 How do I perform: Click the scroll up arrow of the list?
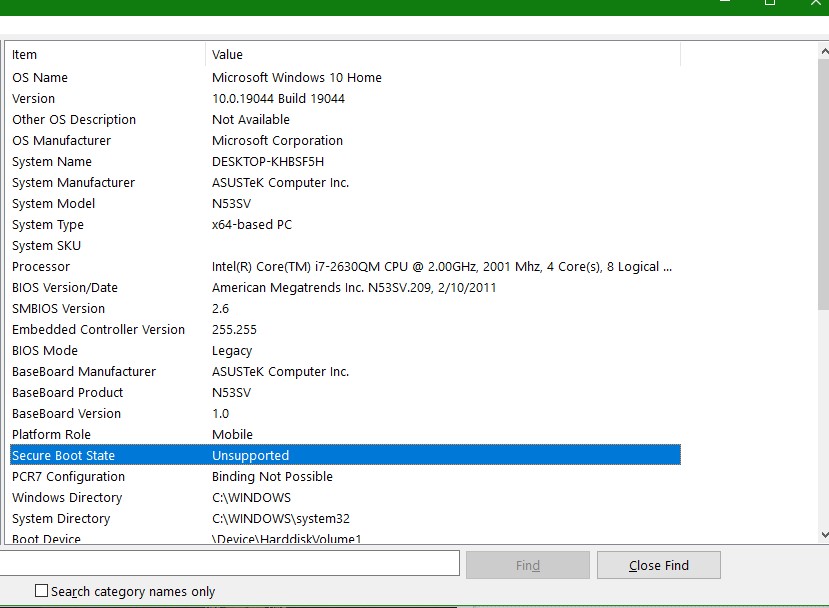[x=822, y=49]
